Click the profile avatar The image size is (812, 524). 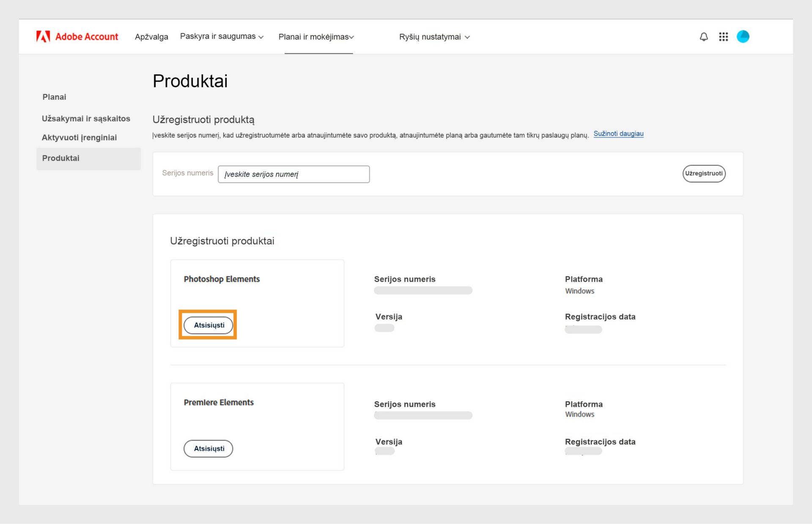743,37
